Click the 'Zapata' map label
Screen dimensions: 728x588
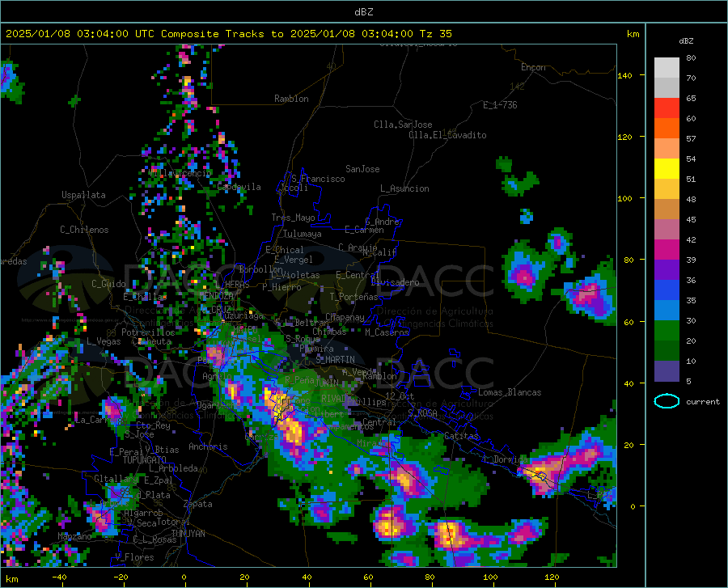(198, 504)
